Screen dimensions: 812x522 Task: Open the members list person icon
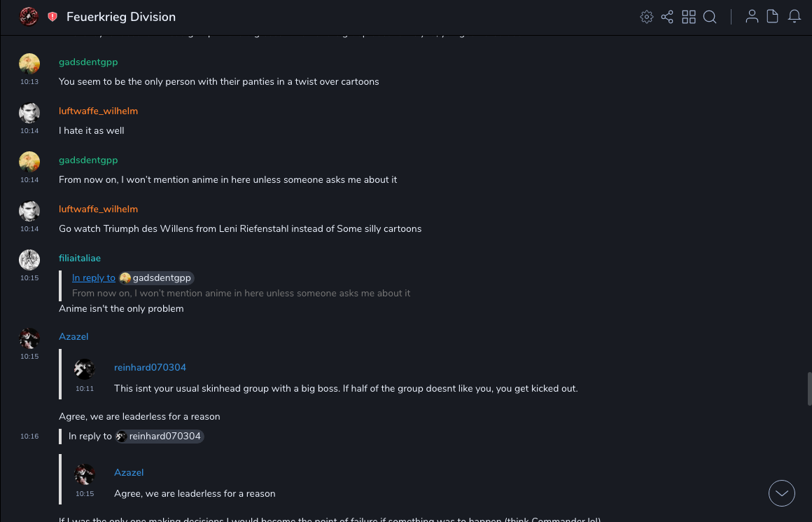click(x=752, y=17)
